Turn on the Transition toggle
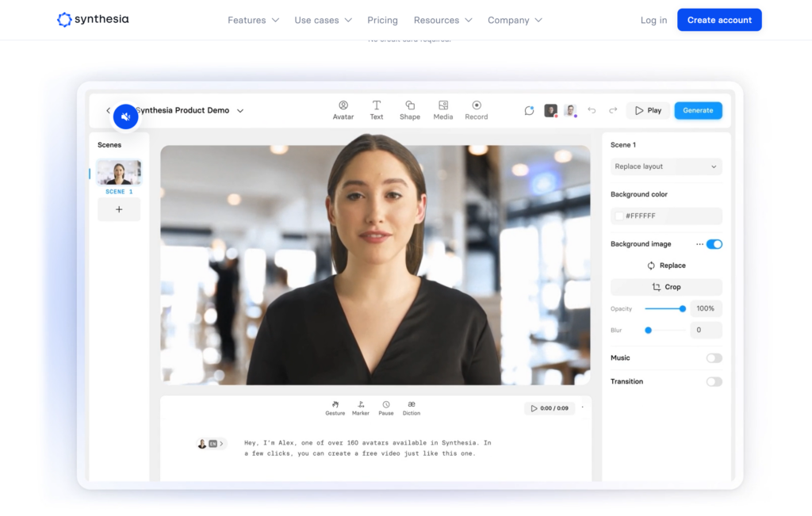Viewport: 812px width, 516px height. pyautogui.click(x=714, y=382)
